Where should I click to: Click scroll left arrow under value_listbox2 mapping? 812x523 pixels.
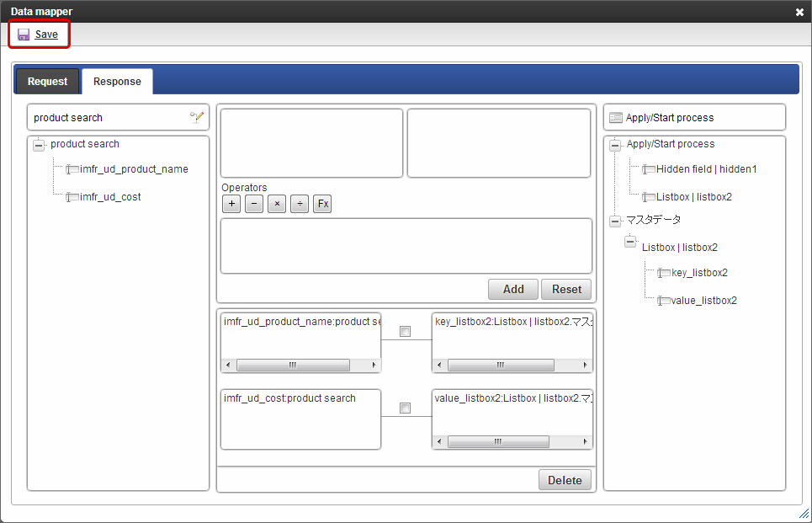point(440,441)
